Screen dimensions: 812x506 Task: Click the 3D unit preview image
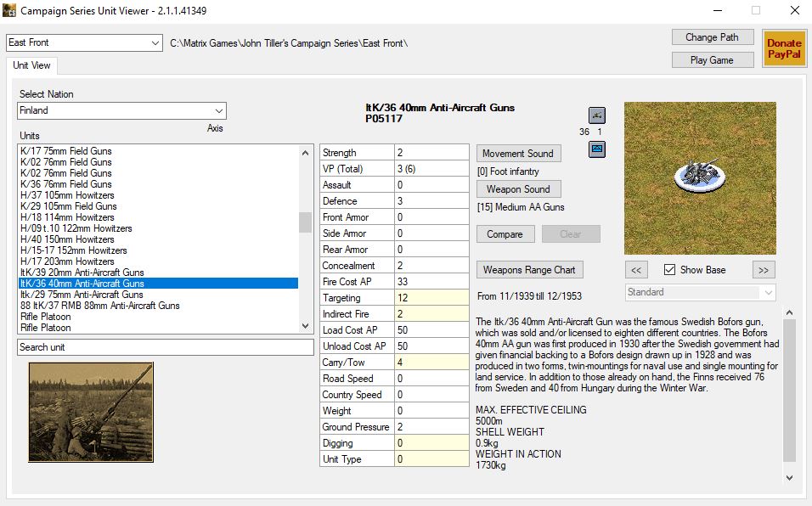[x=700, y=178]
